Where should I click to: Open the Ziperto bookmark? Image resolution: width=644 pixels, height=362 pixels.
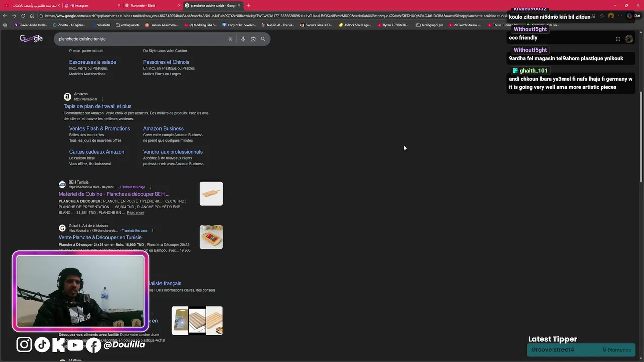coord(69,25)
